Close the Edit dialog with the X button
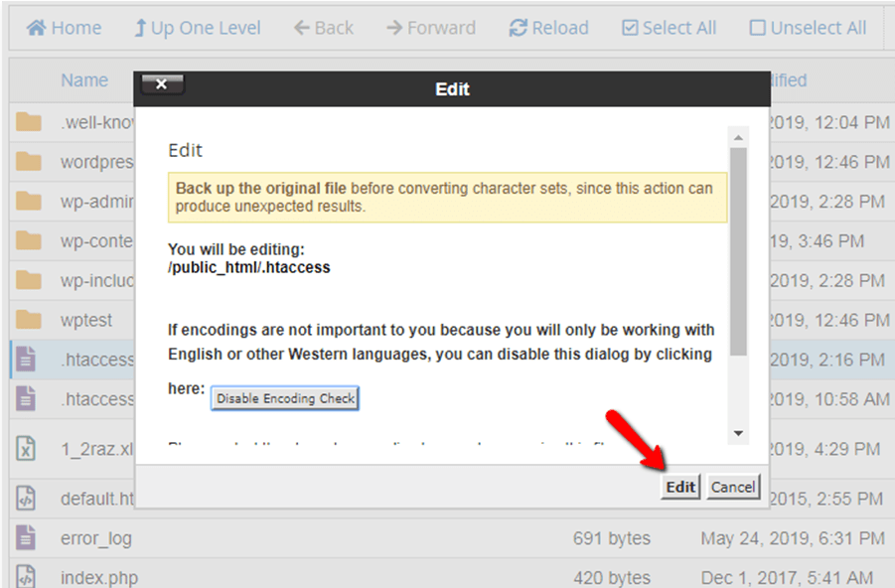 click(x=162, y=83)
